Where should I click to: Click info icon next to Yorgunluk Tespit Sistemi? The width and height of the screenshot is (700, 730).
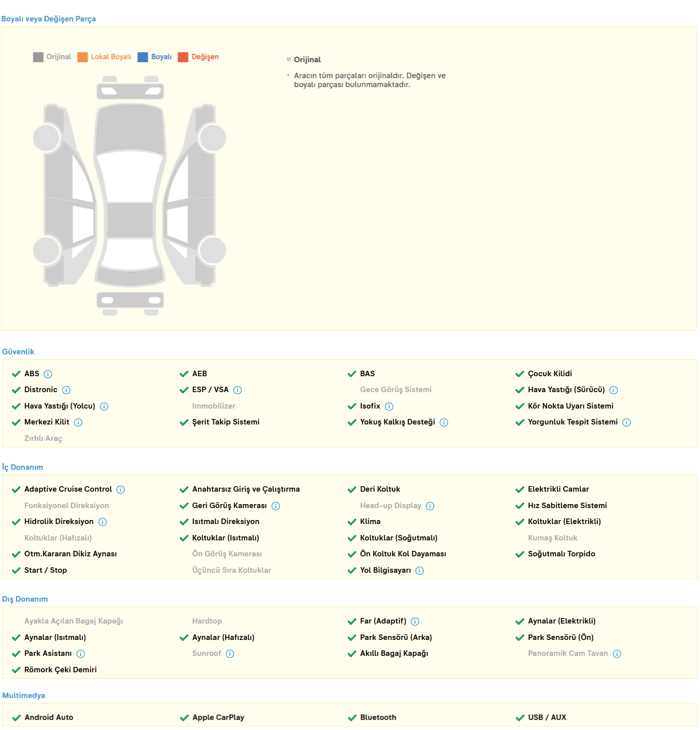pos(626,422)
